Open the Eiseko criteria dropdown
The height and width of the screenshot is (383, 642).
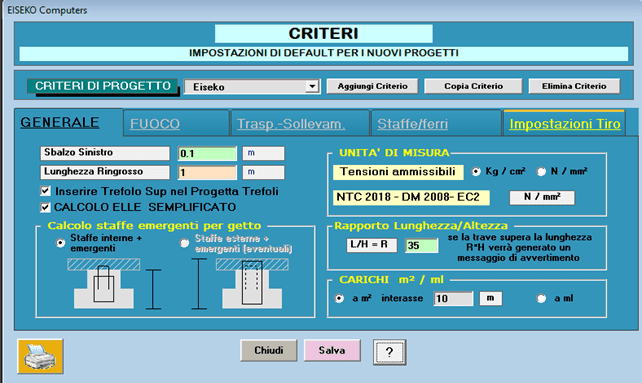[x=312, y=86]
